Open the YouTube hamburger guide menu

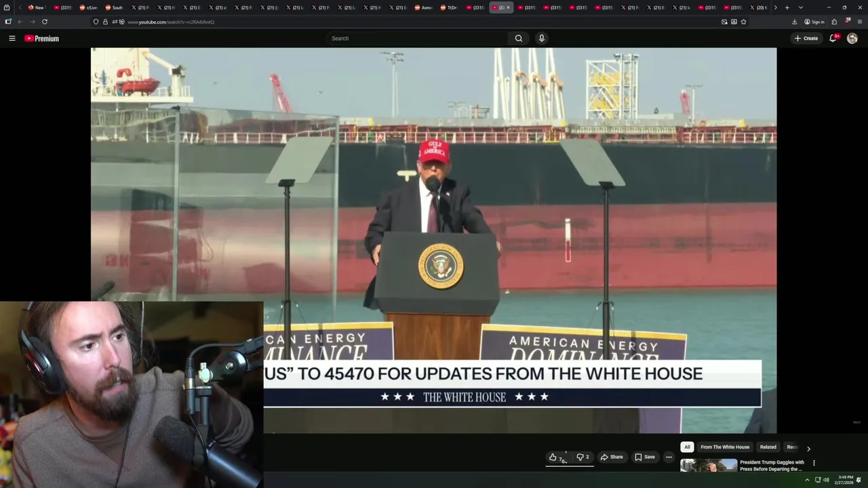click(12, 39)
